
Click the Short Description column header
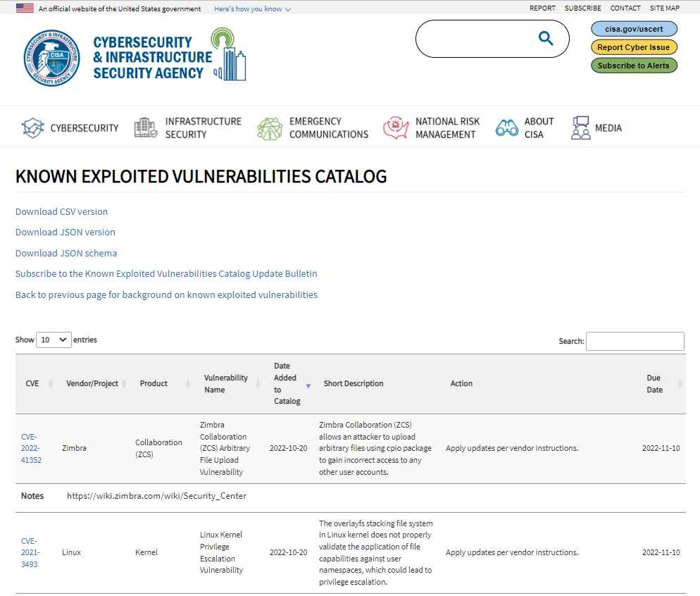click(353, 383)
